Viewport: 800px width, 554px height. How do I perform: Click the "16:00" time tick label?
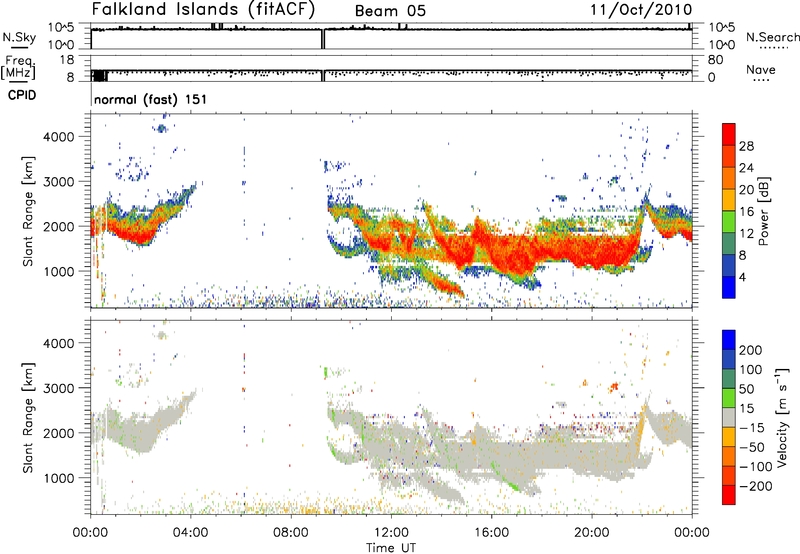[491, 533]
